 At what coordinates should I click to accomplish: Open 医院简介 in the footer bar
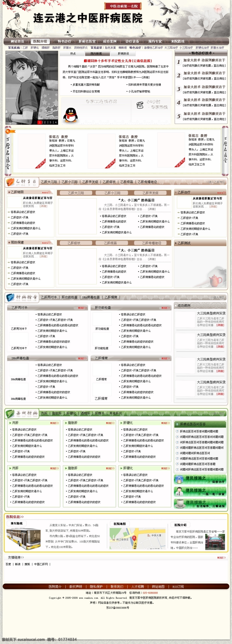(55, 586)
